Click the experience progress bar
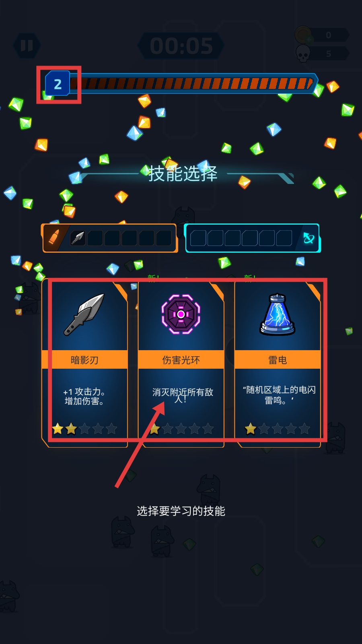 (x=193, y=84)
